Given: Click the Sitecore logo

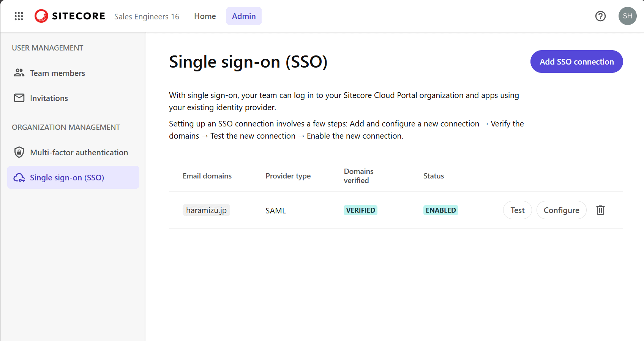Looking at the screenshot, I should pyautogui.click(x=70, y=16).
